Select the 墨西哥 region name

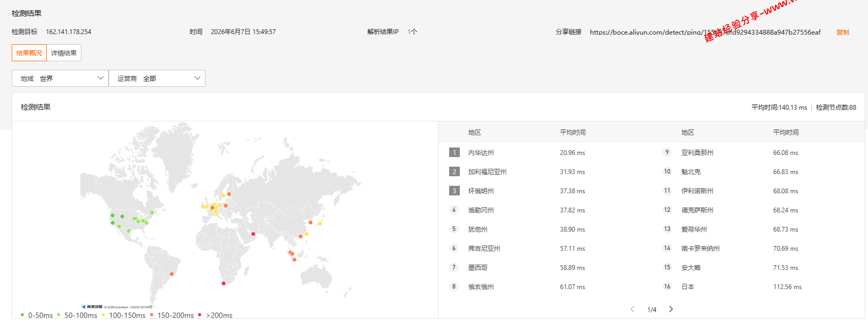[478, 267]
